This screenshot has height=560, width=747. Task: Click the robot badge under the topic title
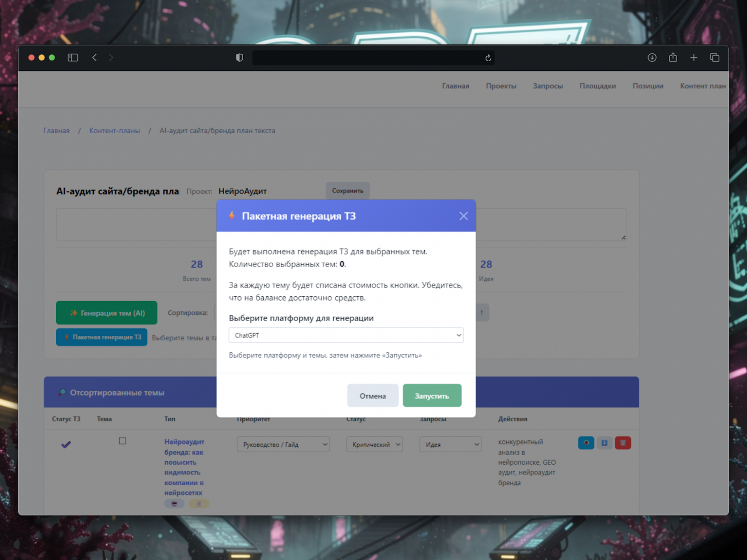coord(174,504)
